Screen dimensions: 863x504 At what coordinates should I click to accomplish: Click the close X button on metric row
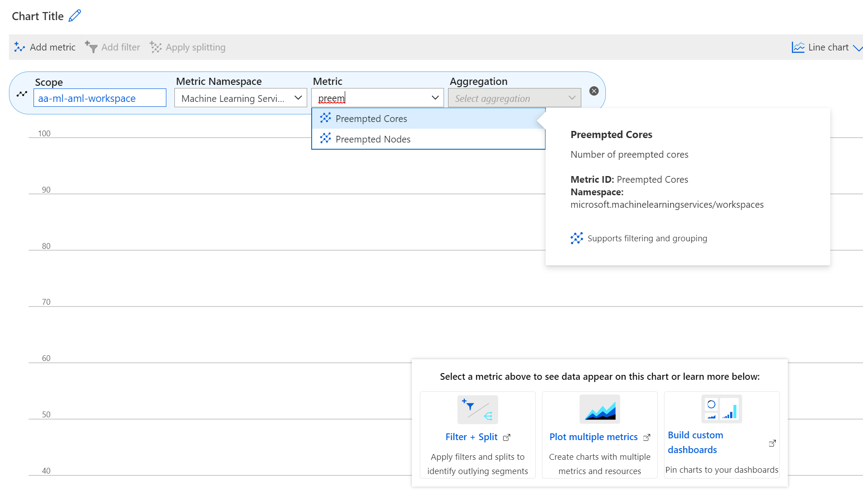[593, 91]
